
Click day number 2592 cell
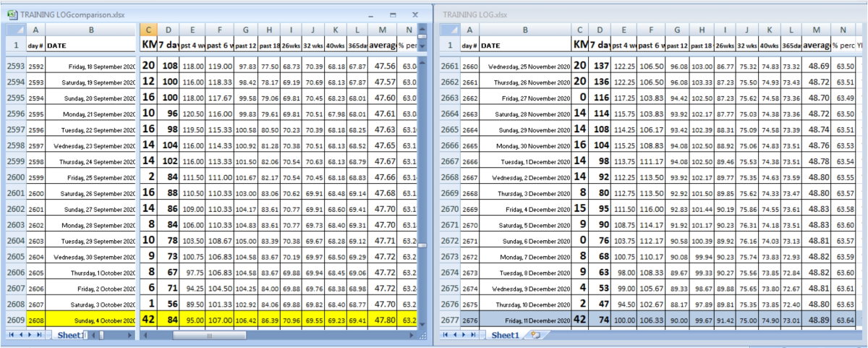35,66
